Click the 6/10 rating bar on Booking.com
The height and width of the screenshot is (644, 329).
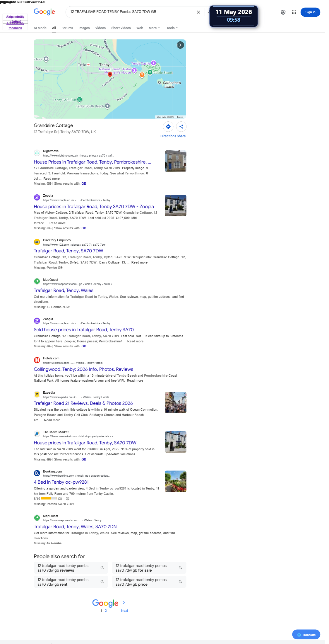pyautogui.click(x=49, y=498)
